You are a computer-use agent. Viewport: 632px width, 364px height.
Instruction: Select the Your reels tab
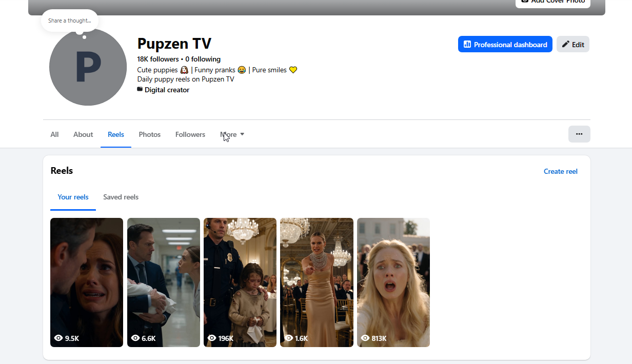point(73,197)
